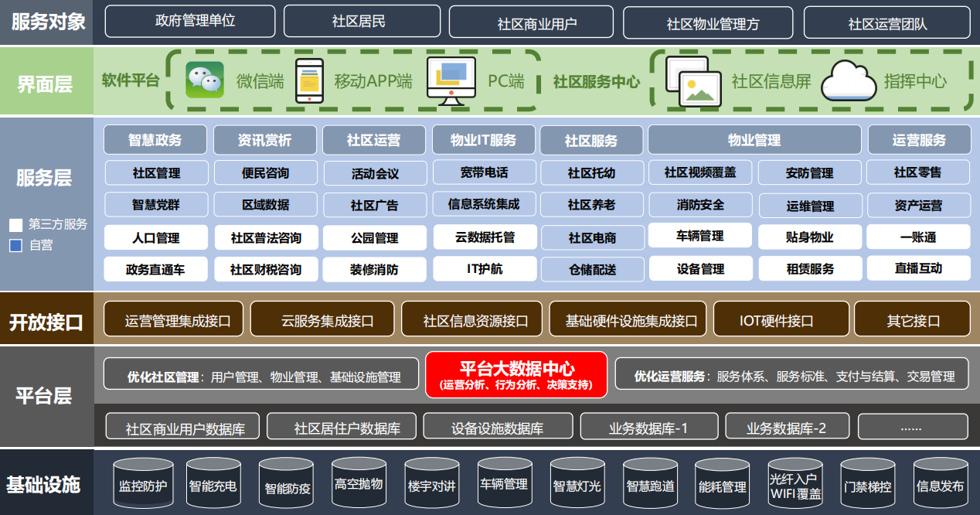Viewport: 980px width, 515px height.
Task: Click the white 第三方服务 legend square
Action: [15, 225]
